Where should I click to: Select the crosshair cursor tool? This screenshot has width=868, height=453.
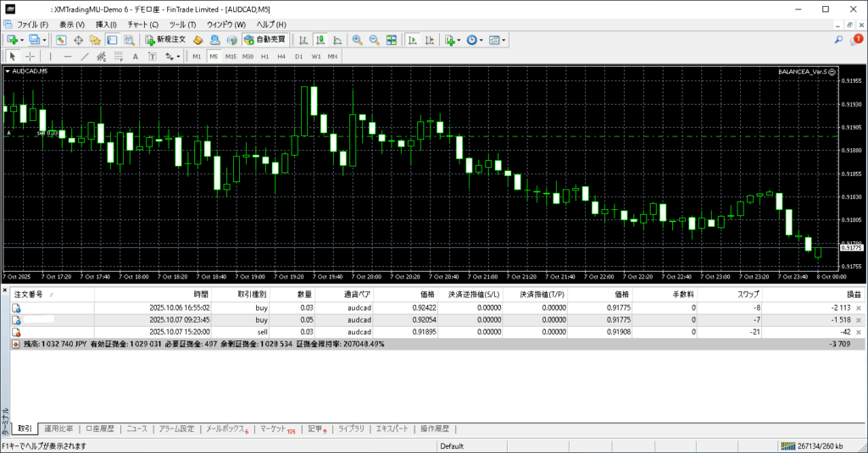tap(31, 57)
